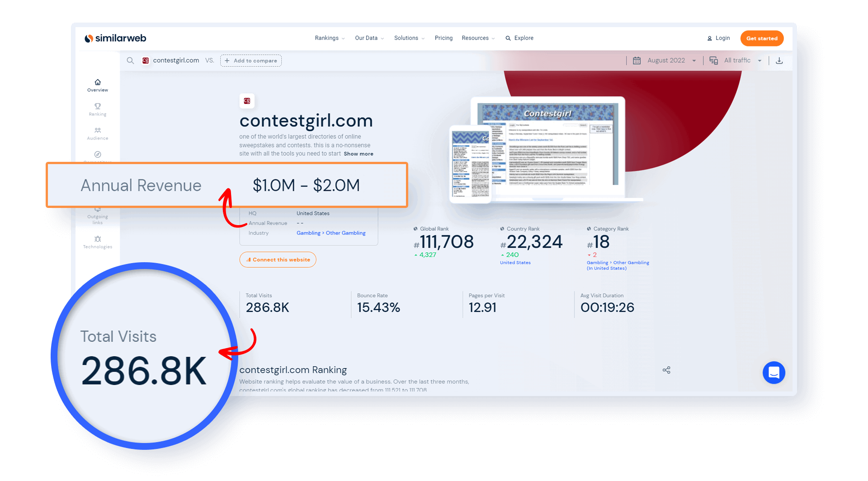Expand the Solutions menu

(x=409, y=38)
